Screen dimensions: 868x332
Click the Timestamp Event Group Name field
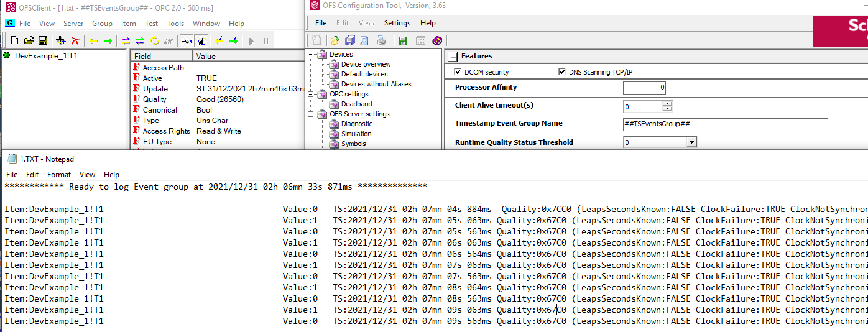[726, 124]
